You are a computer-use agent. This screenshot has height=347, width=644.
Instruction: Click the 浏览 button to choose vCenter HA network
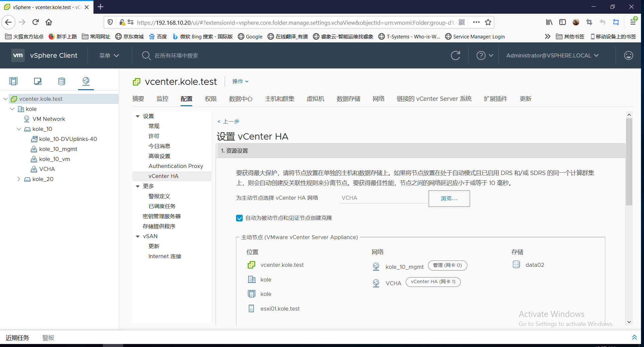point(449,198)
